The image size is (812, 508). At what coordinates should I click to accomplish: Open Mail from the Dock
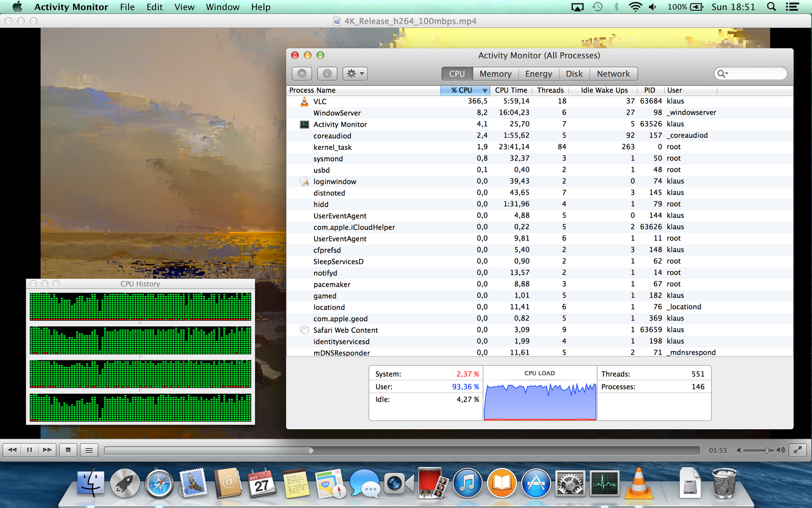pos(193,483)
